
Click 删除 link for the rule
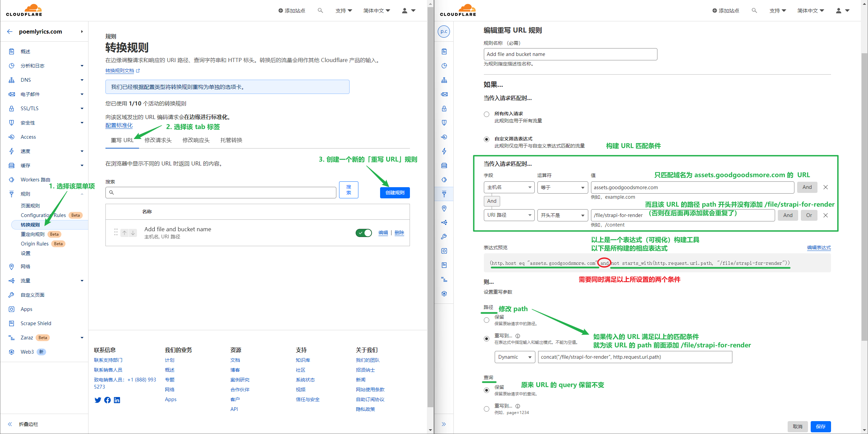tap(399, 233)
